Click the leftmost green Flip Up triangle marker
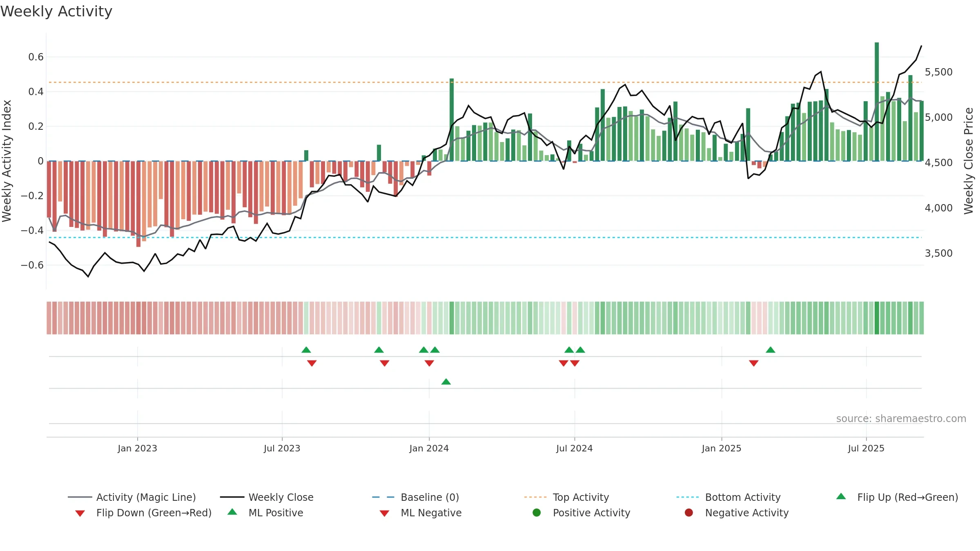The height and width of the screenshot is (551, 980). click(x=306, y=350)
